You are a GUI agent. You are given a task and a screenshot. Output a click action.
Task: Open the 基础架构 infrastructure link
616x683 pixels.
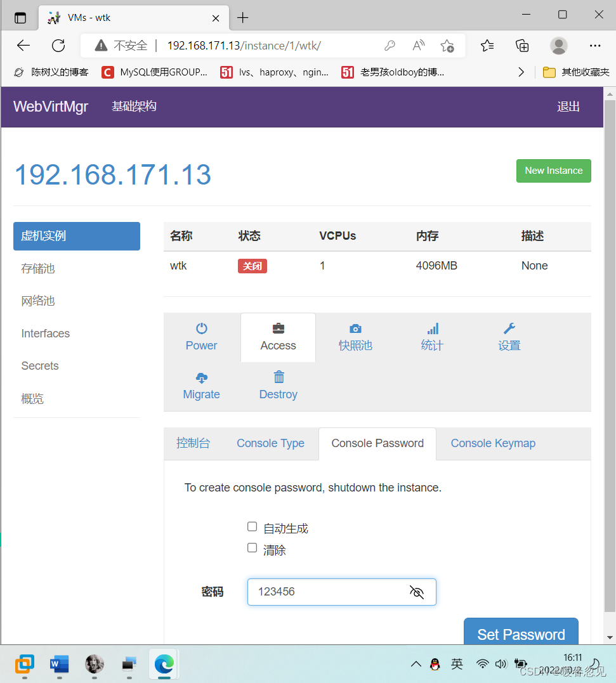pos(134,107)
